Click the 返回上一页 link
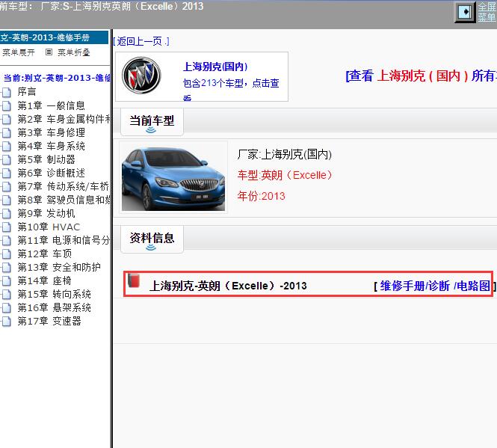This screenshot has width=497, height=448. pyautogui.click(x=141, y=41)
